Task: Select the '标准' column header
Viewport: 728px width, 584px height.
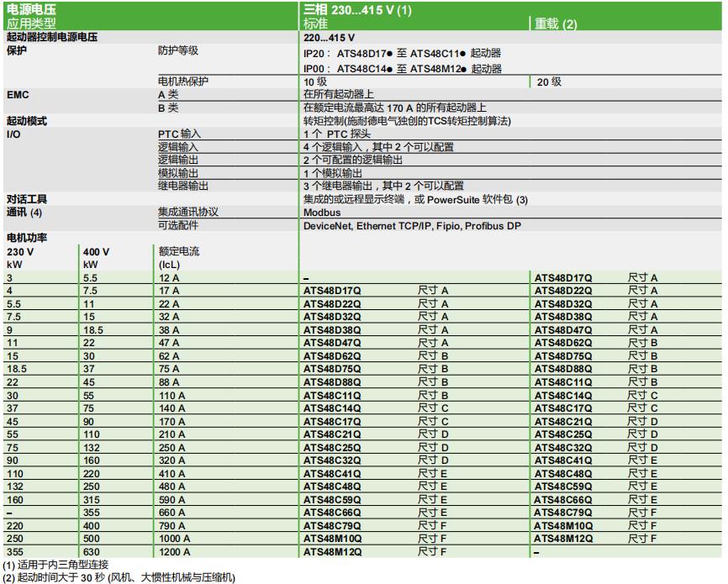Action: click(x=316, y=24)
